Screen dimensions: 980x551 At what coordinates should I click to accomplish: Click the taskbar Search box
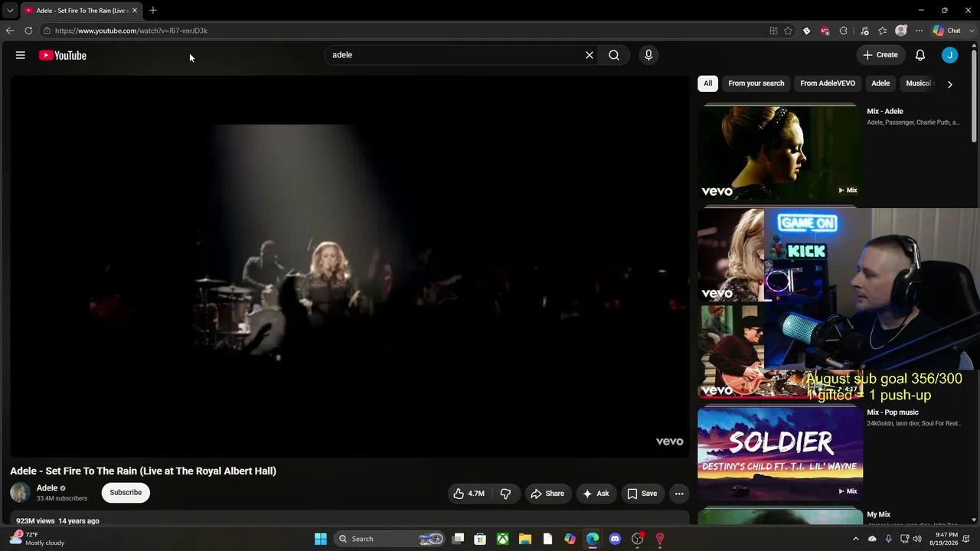pos(391,539)
